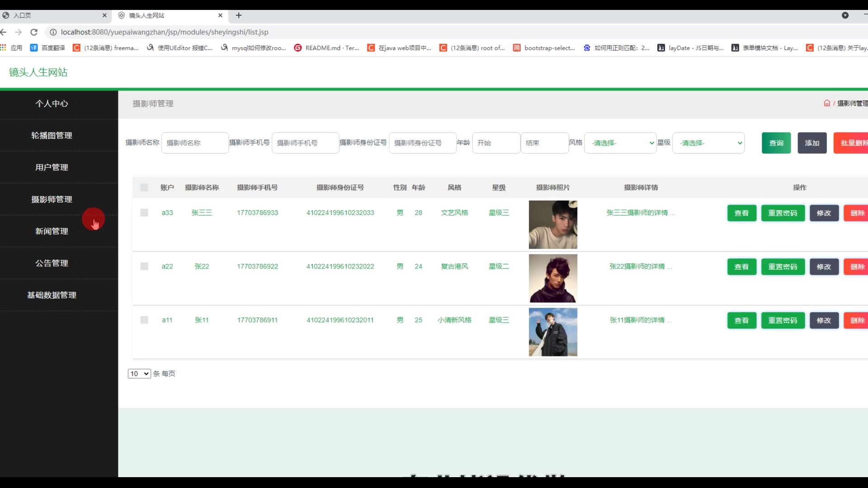Click the green 查询 button
The image size is (868, 488).
tap(776, 143)
